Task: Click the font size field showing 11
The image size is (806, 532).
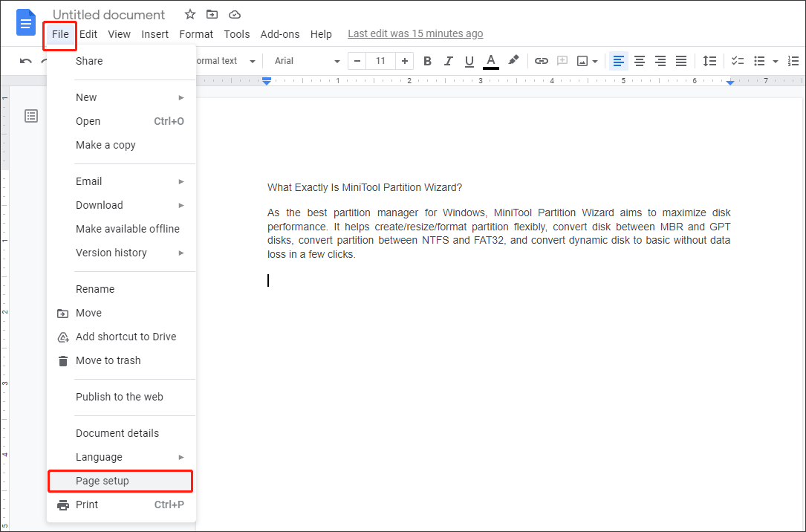Action: pyautogui.click(x=380, y=61)
